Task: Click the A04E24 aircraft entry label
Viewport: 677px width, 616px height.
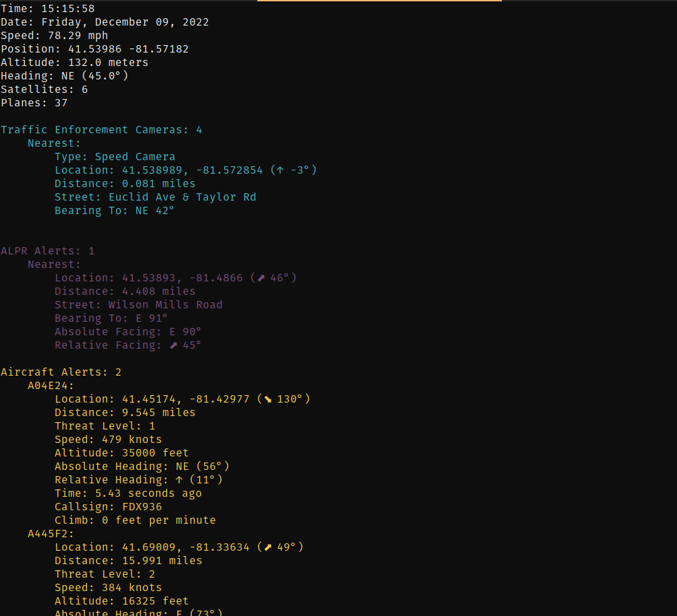Action: point(51,386)
